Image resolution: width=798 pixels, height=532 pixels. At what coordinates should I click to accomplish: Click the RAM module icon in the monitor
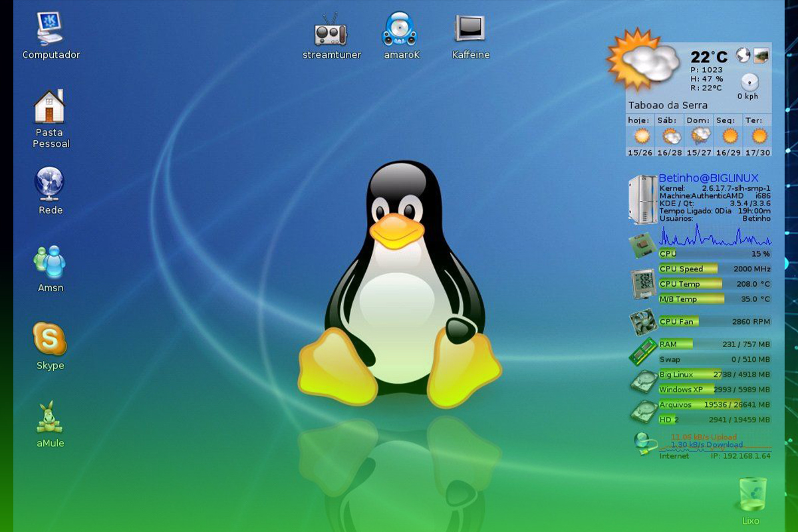[642, 348]
